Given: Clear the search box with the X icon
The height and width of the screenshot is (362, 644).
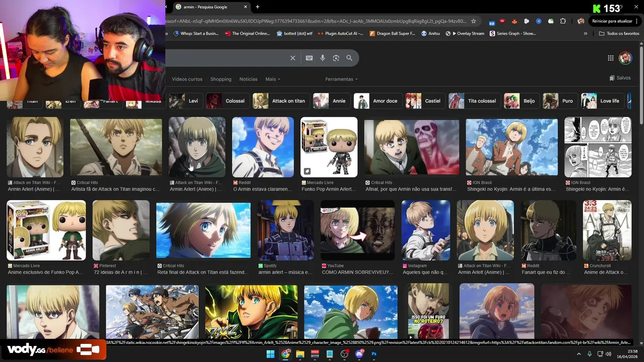Looking at the screenshot, I should pos(293,58).
